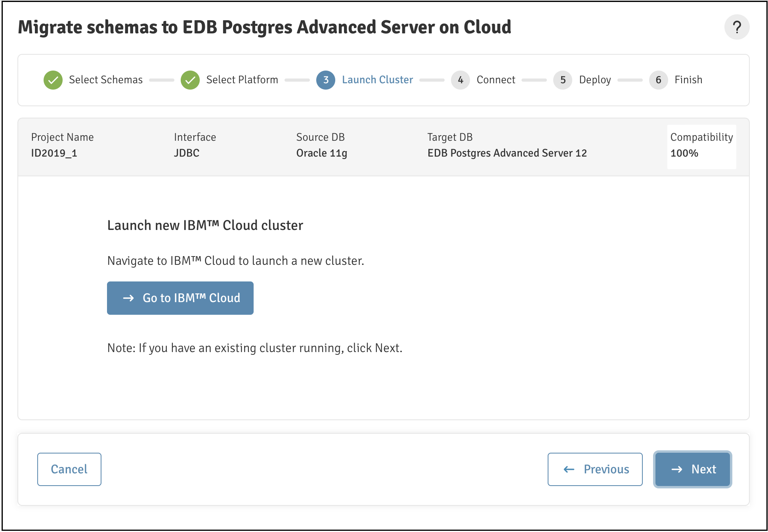
Task: Click the Project Name label
Action: (x=63, y=138)
